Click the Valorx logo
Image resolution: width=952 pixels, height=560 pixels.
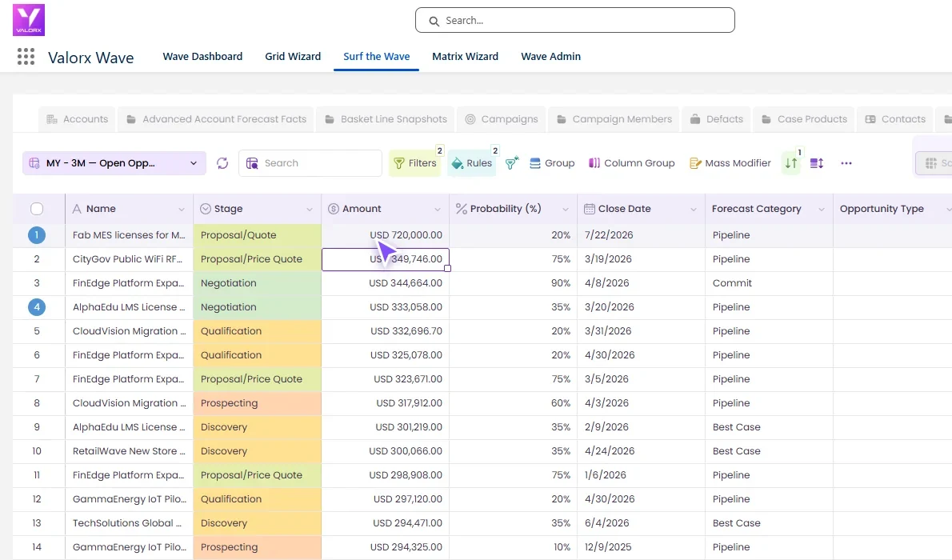click(29, 19)
